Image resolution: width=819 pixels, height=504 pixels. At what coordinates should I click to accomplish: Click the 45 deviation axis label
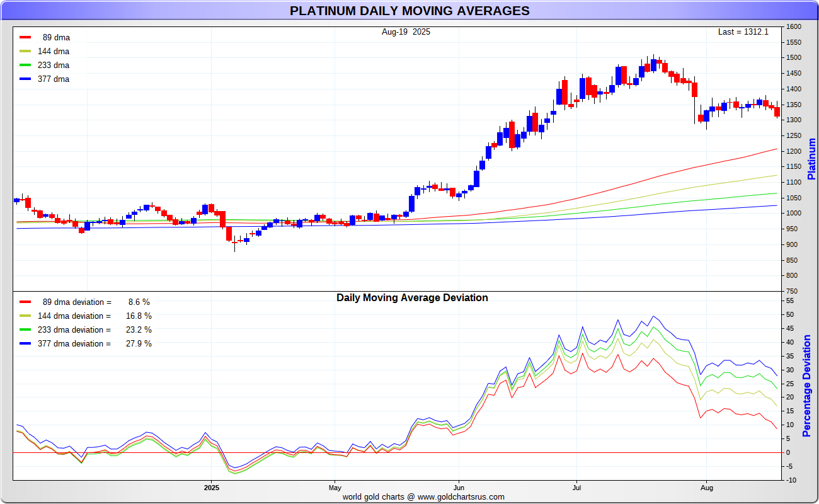click(789, 328)
